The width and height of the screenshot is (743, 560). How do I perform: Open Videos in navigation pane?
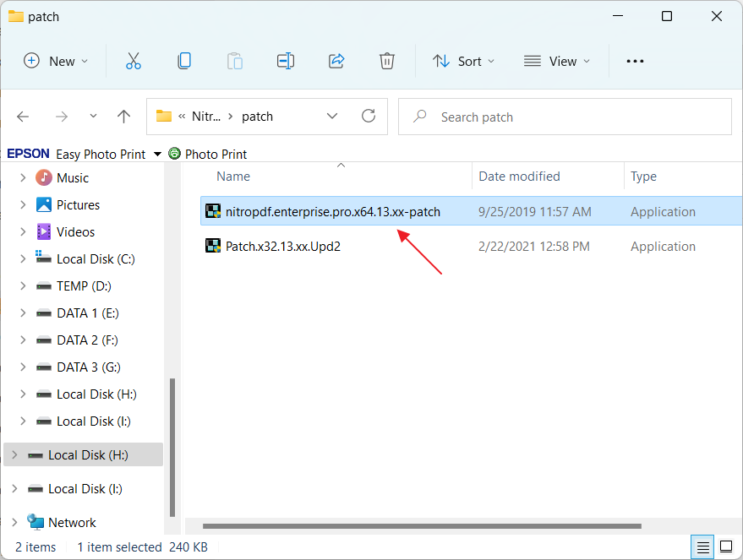pyautogui.click(x=75, y=232)
